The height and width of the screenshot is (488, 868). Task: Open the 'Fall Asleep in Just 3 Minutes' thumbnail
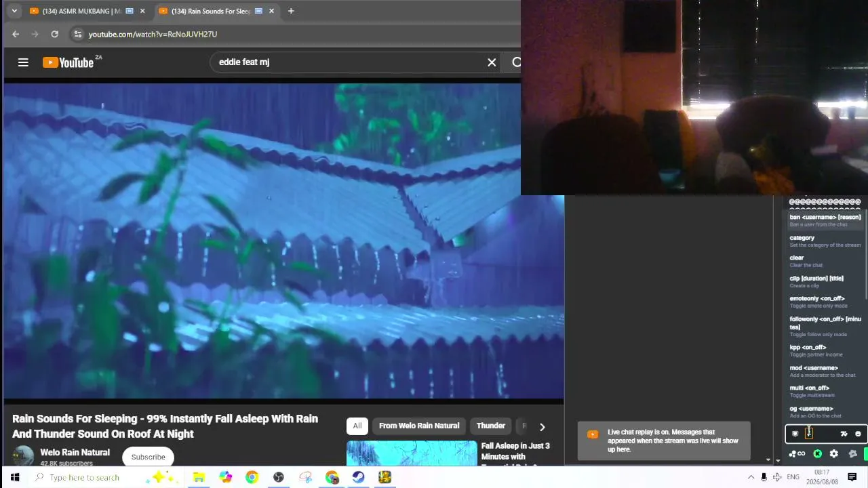[x=412, y=453]
